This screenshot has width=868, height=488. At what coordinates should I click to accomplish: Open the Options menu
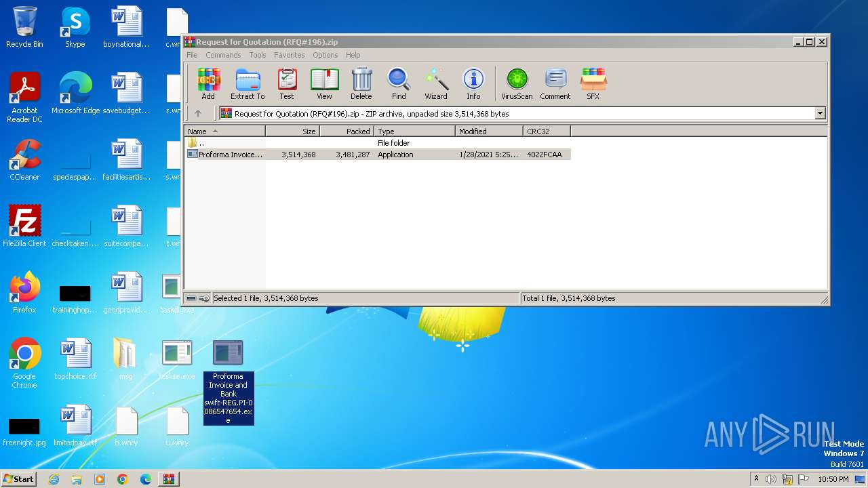coord(325,55)
